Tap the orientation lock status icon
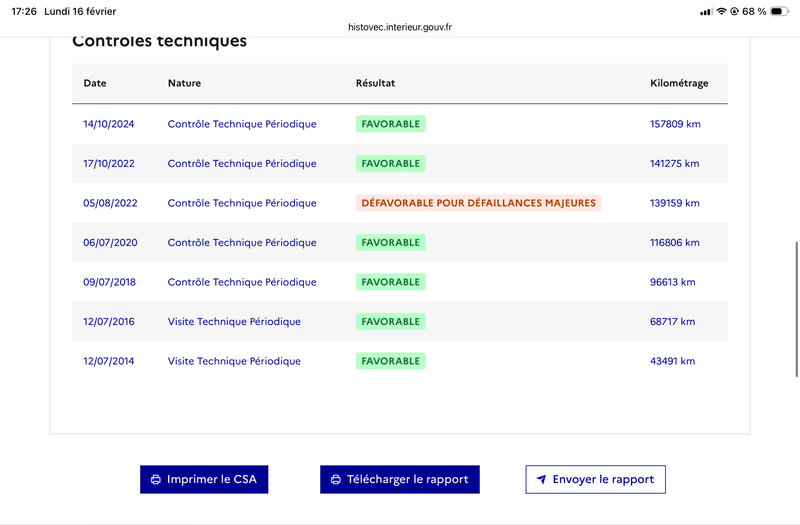Viewport: 800px width, 525px height. point(735,11)
